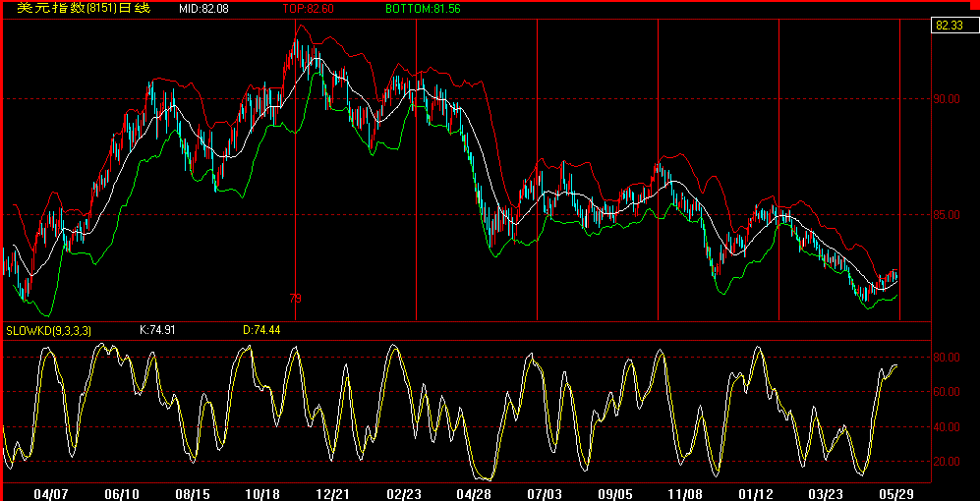Select the 07/03 date label
The width and height of the screenshot is (980, 501).
[x=545, y=493]
